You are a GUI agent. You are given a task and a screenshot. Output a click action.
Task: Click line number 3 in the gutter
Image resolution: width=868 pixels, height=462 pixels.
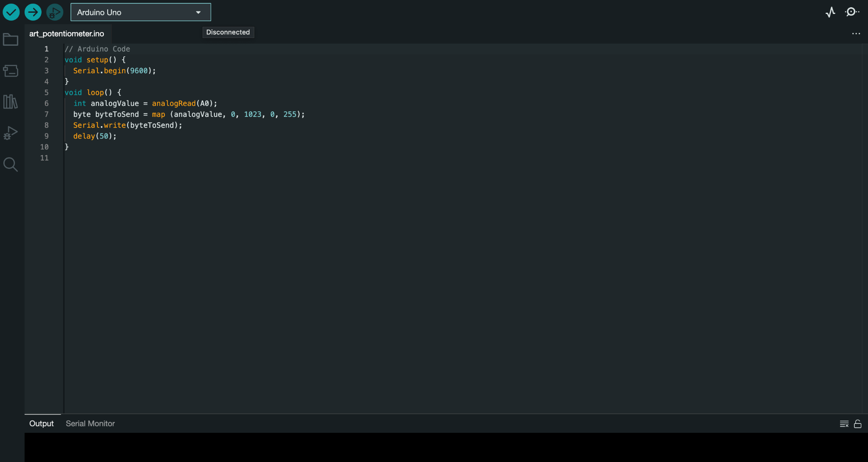click(x=47, y=71)
